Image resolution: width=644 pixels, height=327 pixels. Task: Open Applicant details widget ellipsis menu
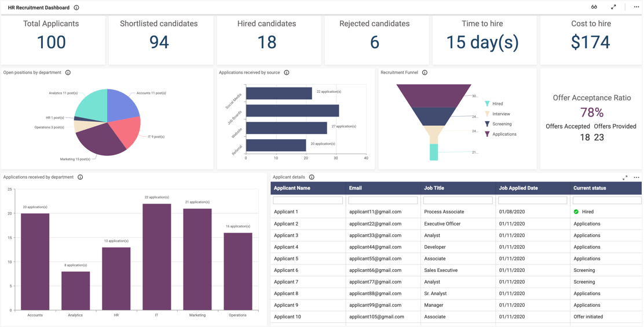pyautogui.click(x=636, y=177)
